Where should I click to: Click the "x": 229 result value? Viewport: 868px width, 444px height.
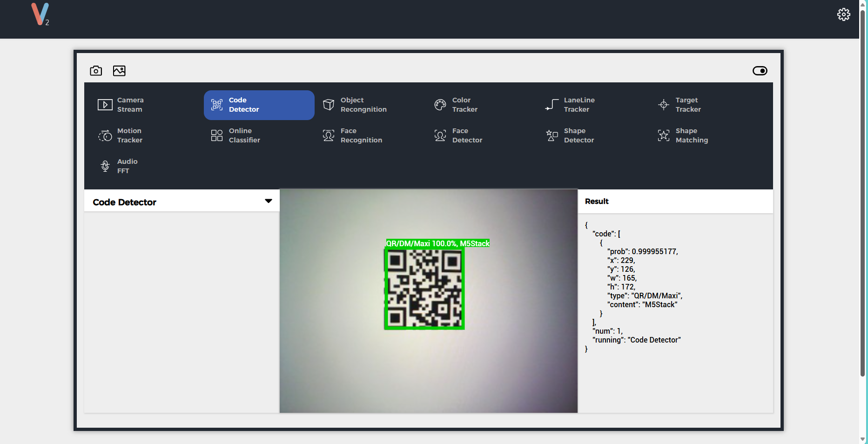coord(621,260)
